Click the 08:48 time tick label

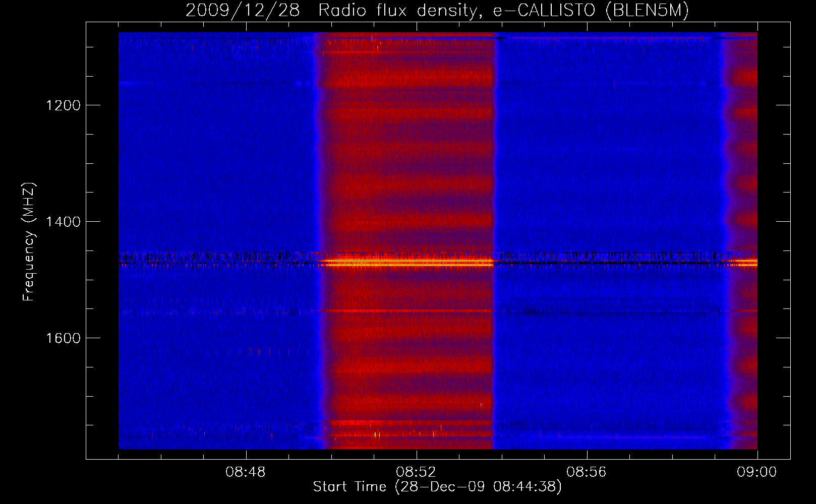point(246,472)
